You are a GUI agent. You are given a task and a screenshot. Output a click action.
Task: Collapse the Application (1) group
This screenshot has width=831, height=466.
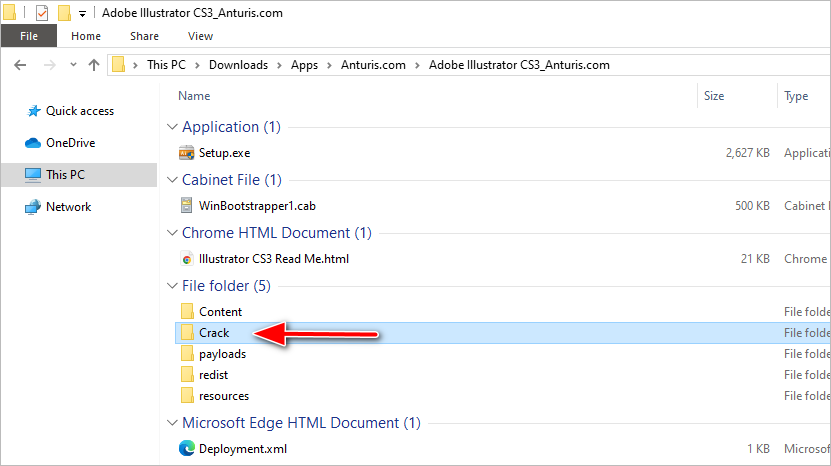(170, 127)
